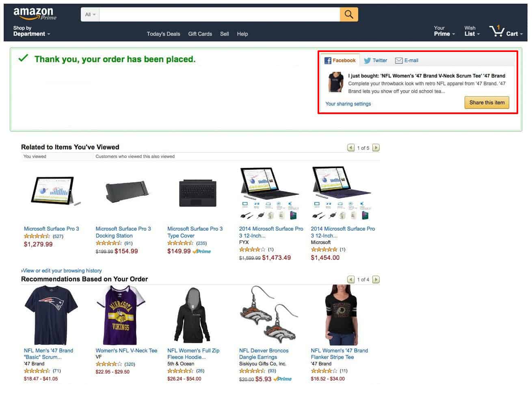Screen dimensions: 532x406
Task: Click the Amazon Prime logo
Action: click(35, 14)
